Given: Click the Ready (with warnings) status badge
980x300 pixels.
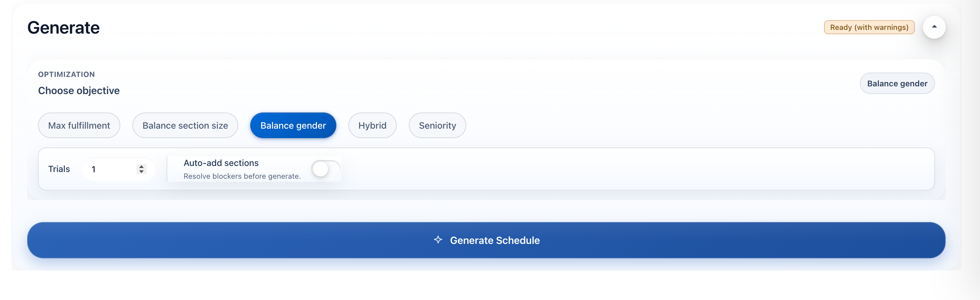Looking at the screenshot, I should point(869,27).
